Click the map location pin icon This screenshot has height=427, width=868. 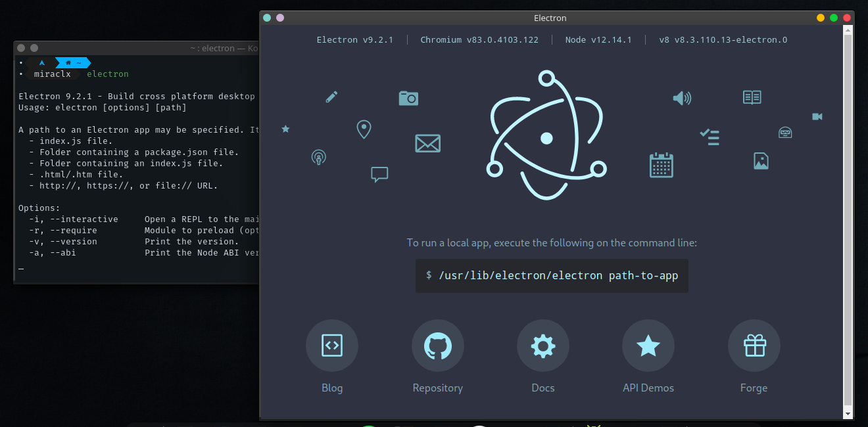pos(364,129)
